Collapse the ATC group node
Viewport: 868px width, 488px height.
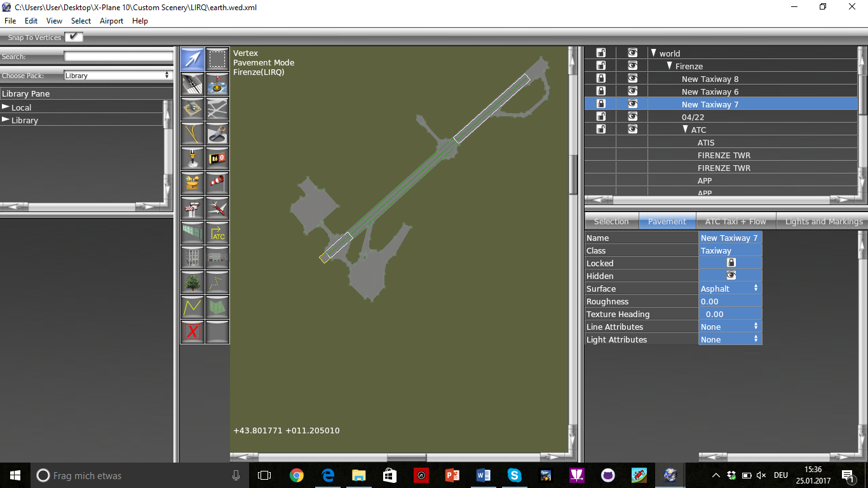(685, 129)
